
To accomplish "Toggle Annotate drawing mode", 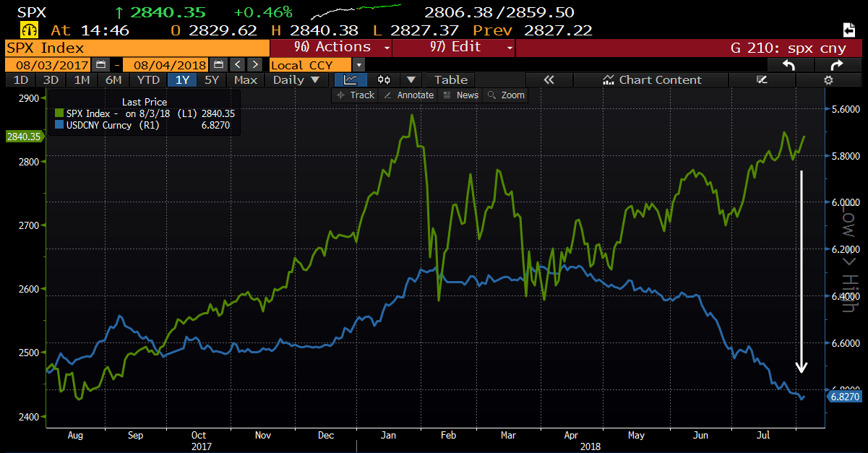I will coord(408,95).
